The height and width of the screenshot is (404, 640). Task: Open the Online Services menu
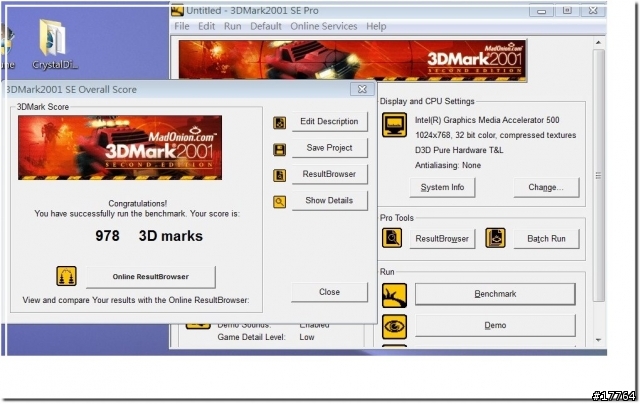(324, 27)
